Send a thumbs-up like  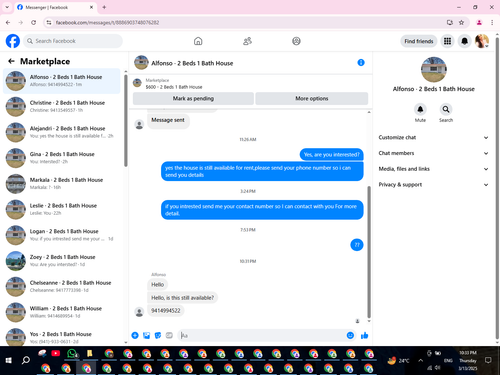tap(364, 335)
